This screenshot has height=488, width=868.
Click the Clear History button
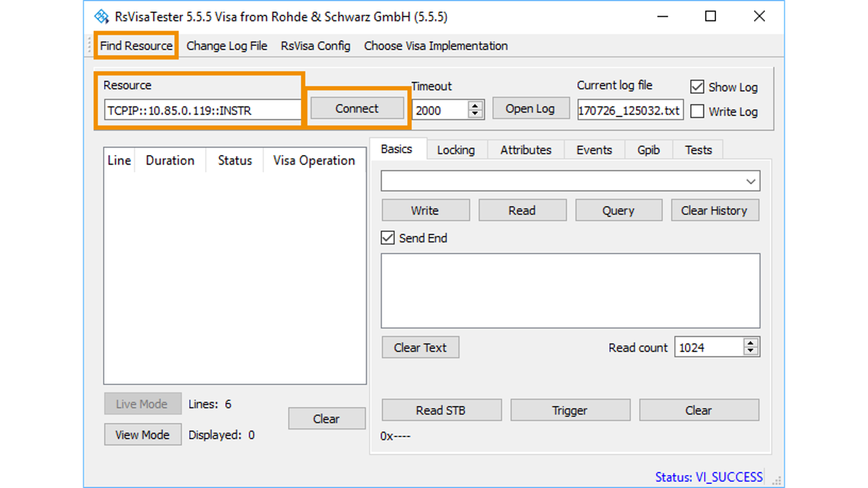(x=715, y=210)
